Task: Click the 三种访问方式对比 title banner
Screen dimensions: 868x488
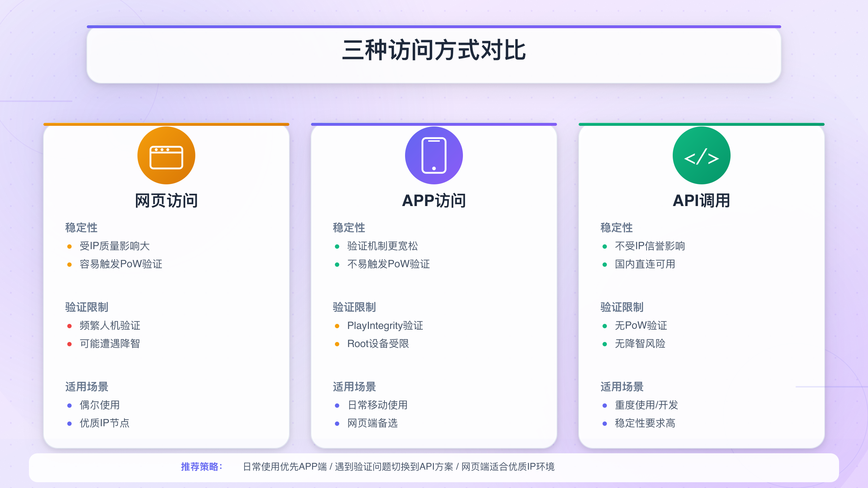Action: pyautogui.click(x=434, y=50)
